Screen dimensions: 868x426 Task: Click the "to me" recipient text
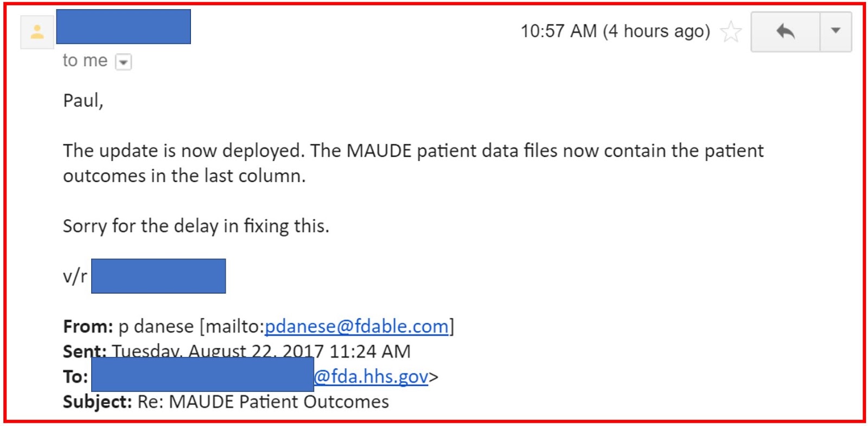point(85,61)
